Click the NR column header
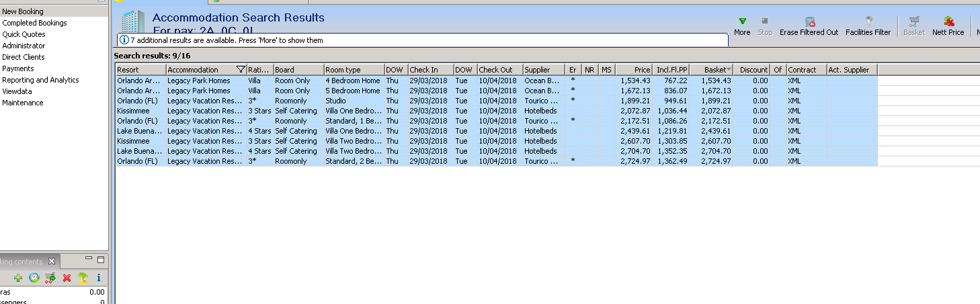This screenshot has width=980, height=304. coord(589,70)
